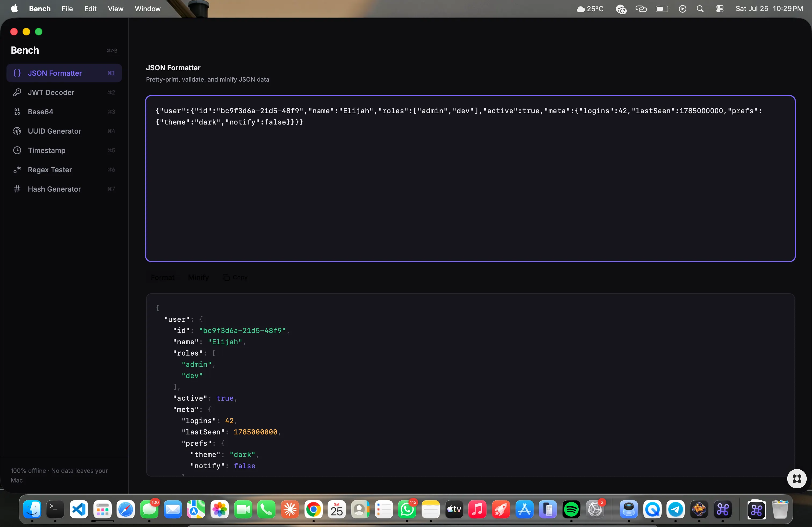Launch Terminal from the dock
This screenshot has height=527, width=812.
pyautogui.click(x=55, y=510)
